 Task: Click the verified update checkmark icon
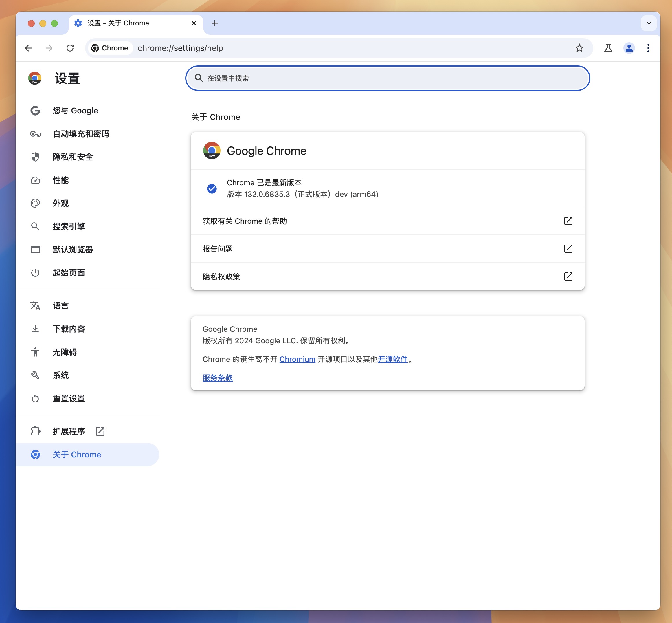point(212,188)
